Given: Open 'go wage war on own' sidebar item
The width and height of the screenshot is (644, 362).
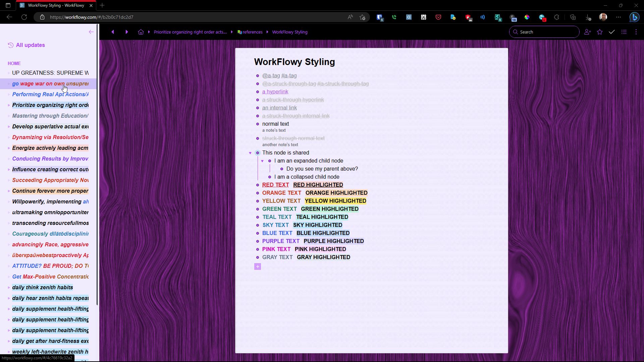Looking at the screenshot, I should (x=50, y=84).
